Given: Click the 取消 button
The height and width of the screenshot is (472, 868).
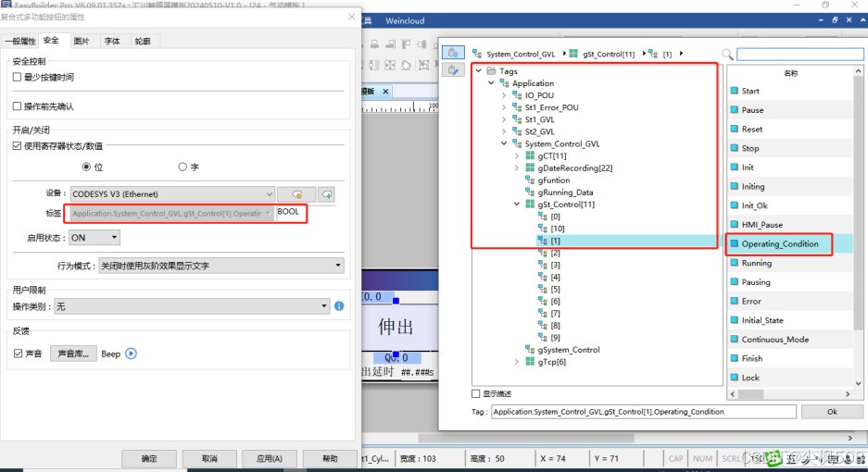Looking at the screenshot, I should click(x=209, y=458).
